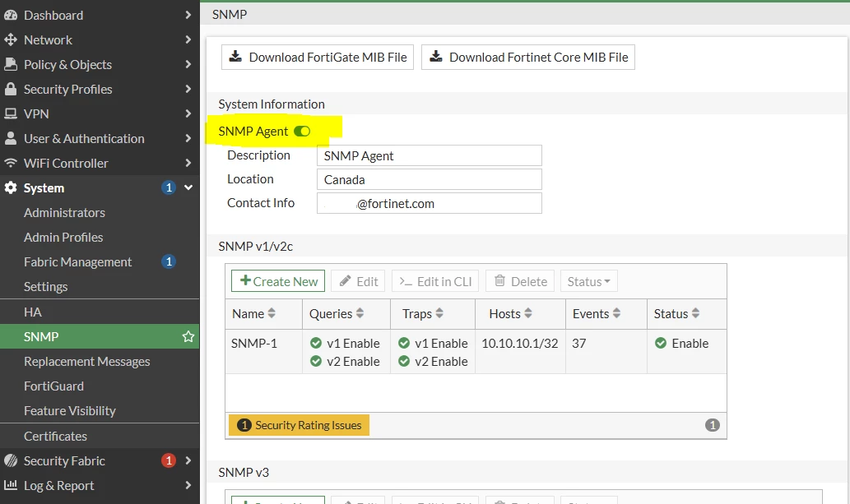Click green check icon in SNMP-1 Status
This screenshot has height=504, width=850.
coord(660,343)
